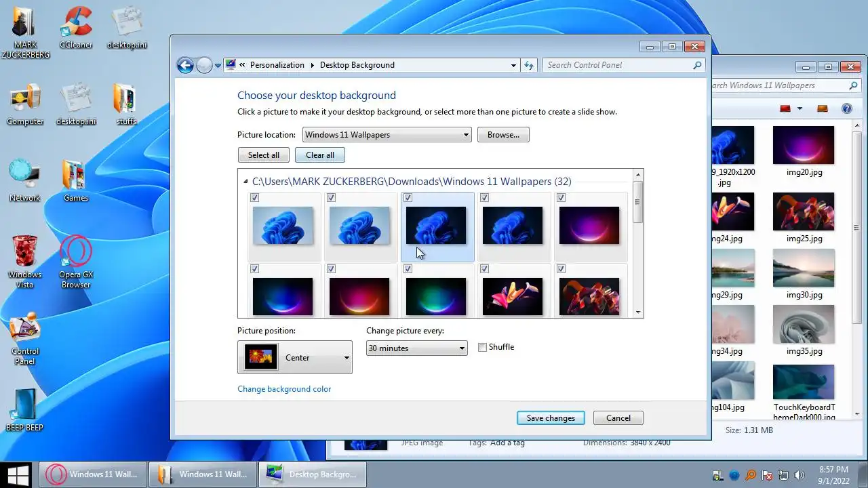Collapse the Windows 11 Wallpapers folder group
Screen dimensions: 868x488
(x=245, y=182)
